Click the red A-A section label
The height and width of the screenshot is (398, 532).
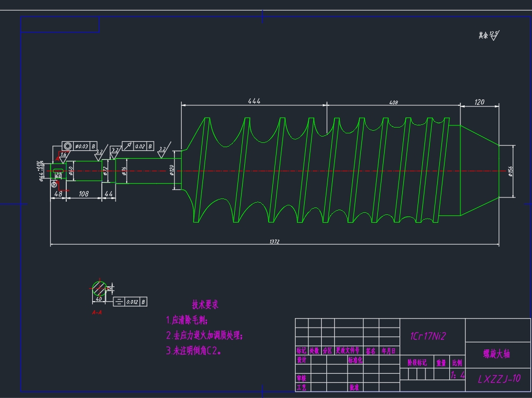click(x=96, y=313)
